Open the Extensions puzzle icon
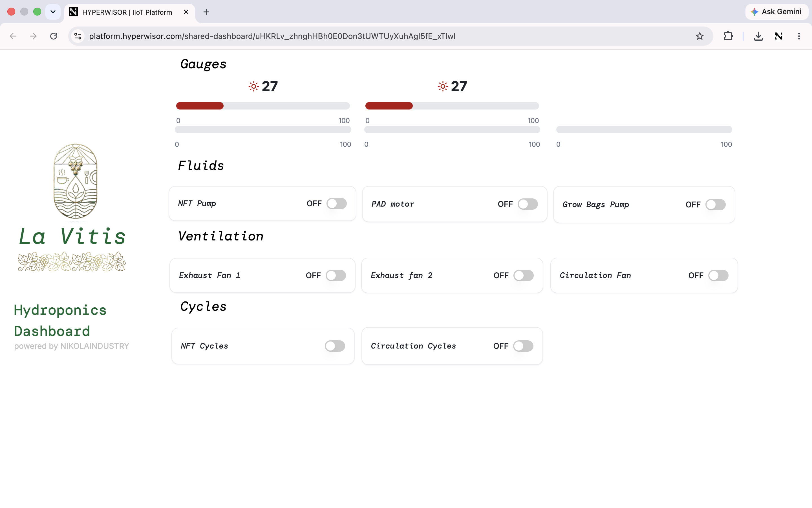This screenshot has height=508, width=812. tap(728, 36)
